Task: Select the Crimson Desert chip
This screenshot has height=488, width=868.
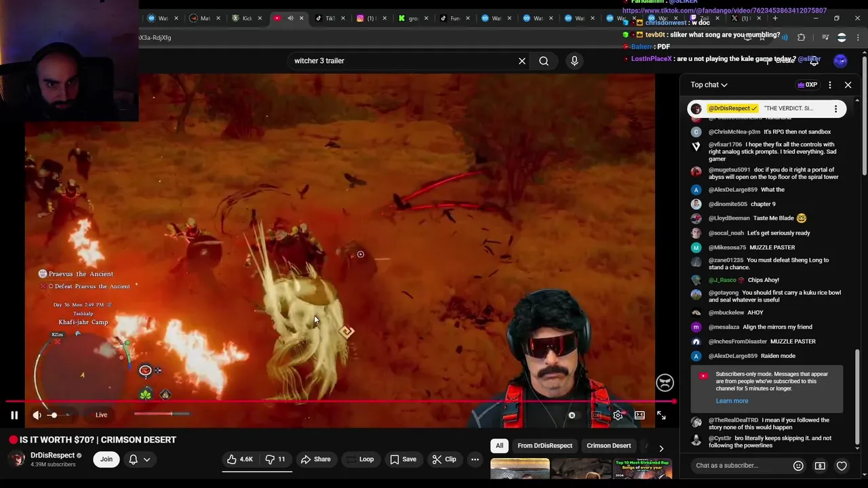Action: pyautogui.click(x=608, y=445)
